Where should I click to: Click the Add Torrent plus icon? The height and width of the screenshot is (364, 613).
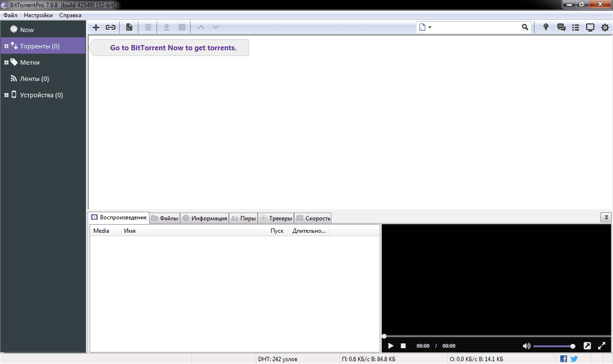tap(96, 27)
